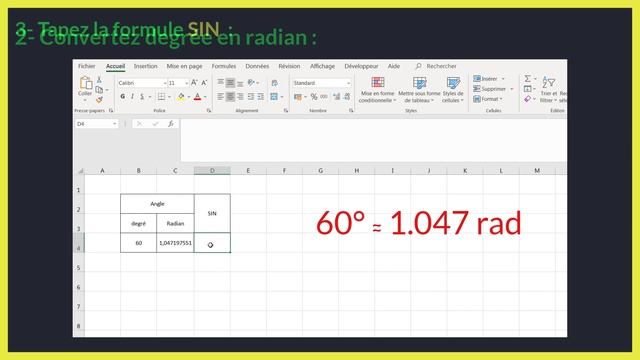Image resolution: width=640 pixels, height=360 pixels.
Task: Click the decrease indent icon
Action: click(251, 97)
